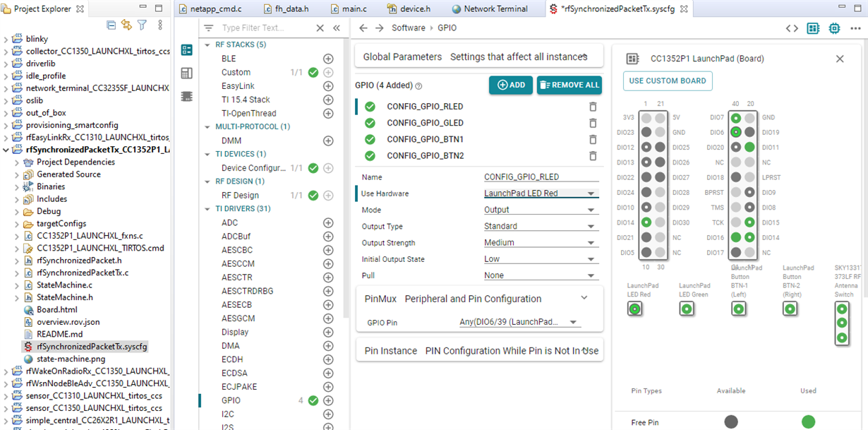
Task: Switch to the Network Terminal tab
Action: (490, 8)
